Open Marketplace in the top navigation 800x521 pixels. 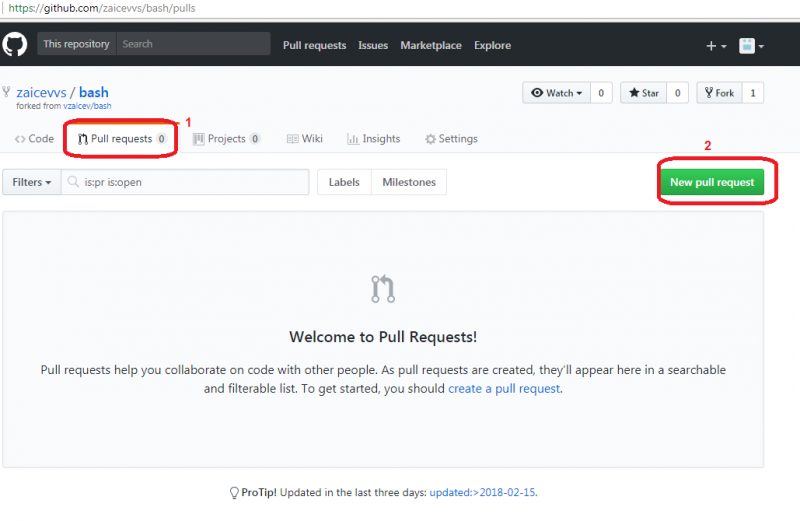(x=431, y=45)
